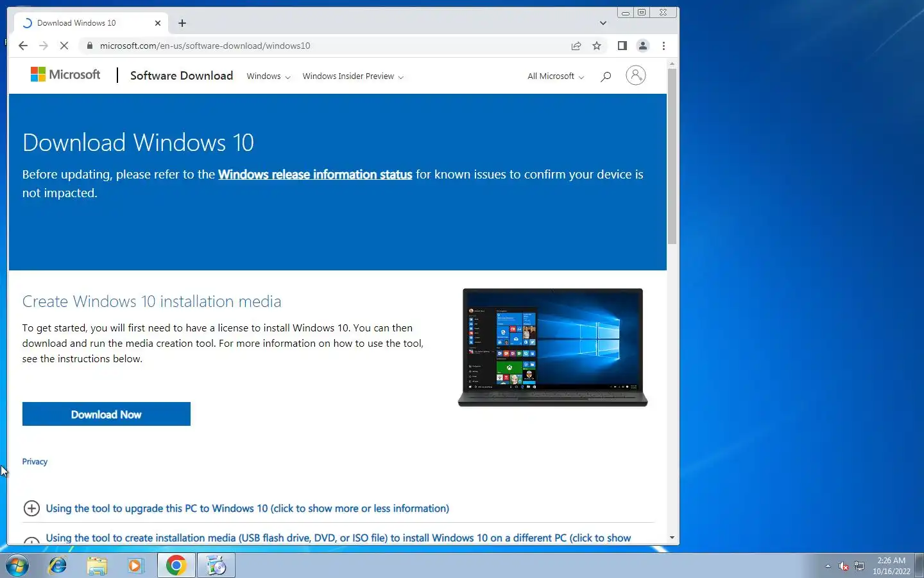Expand create installation media section text

(338, 538)
